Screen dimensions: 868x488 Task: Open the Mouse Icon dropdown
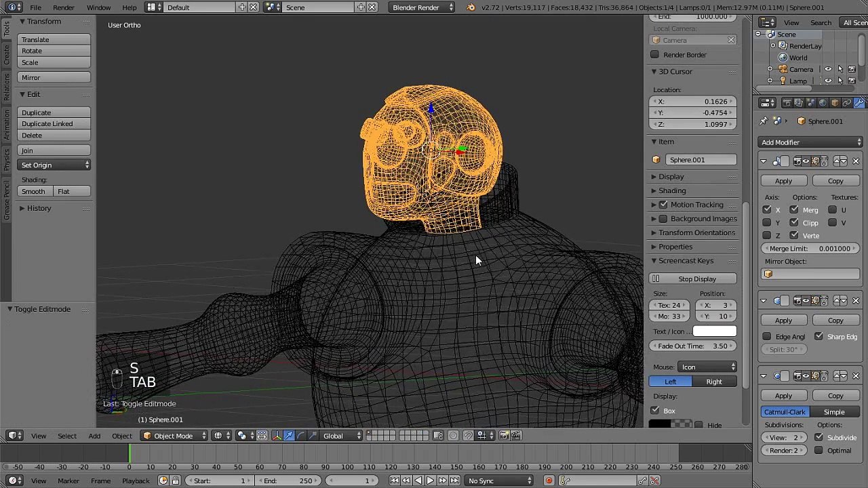707,367
